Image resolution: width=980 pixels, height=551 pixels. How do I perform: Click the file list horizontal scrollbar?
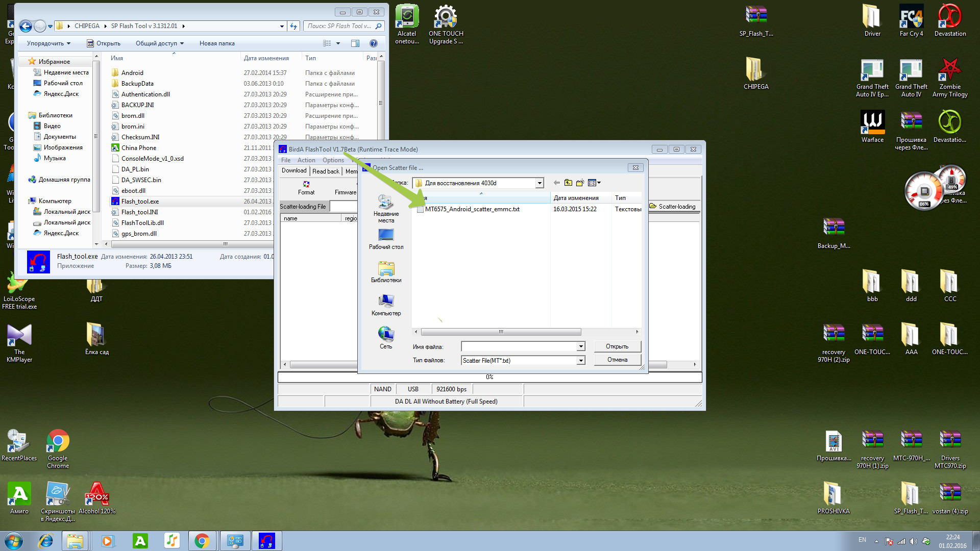click(500, 332)
